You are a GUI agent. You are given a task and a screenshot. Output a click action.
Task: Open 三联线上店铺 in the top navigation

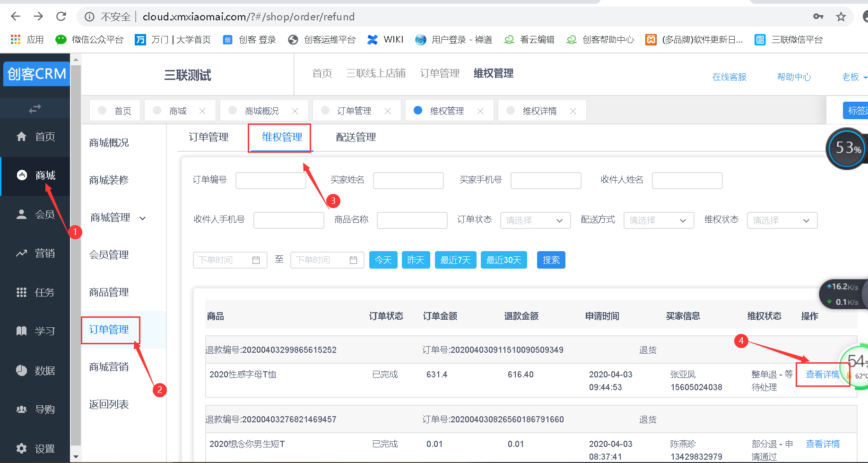[376, 73]
